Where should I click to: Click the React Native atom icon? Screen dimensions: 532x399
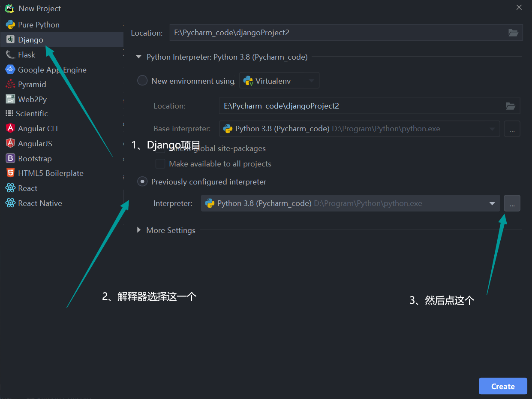[10, 203]
